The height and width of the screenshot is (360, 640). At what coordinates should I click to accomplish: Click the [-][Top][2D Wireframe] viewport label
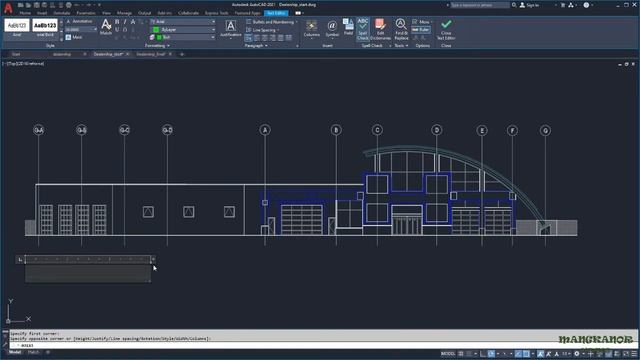(x=24, y=64)
